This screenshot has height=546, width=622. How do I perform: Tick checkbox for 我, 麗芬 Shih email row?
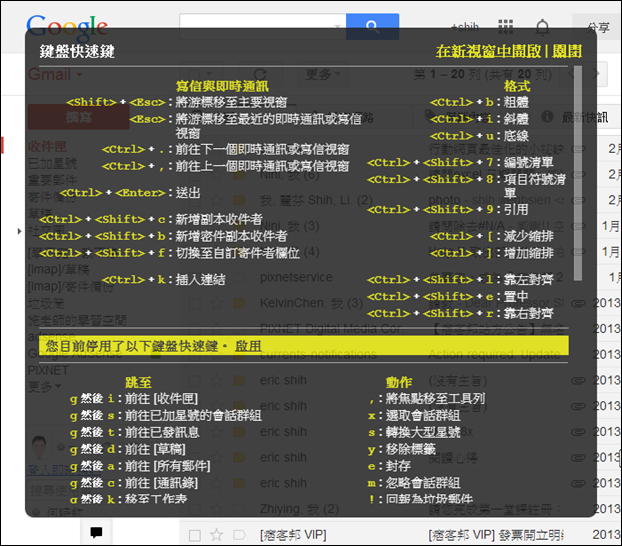coord(194,201)
